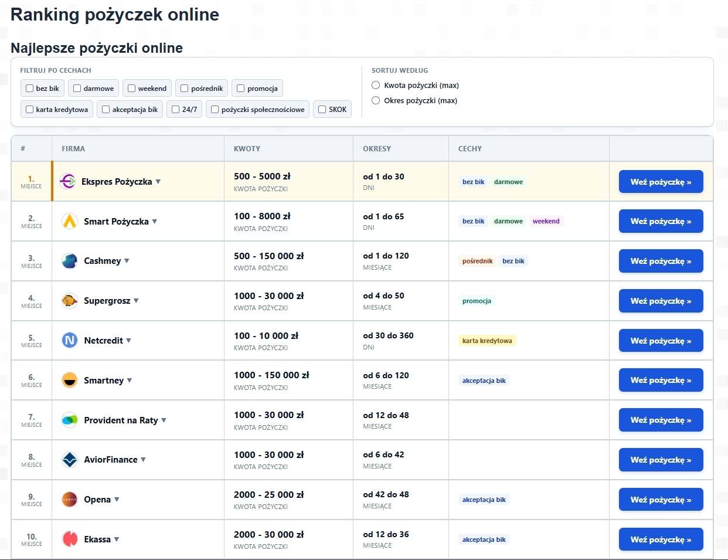Click 'Weź pożyczkę' for Smart Pożyczka
The height and width of the screenshot is (560, 728).
(x=661, y=222)
